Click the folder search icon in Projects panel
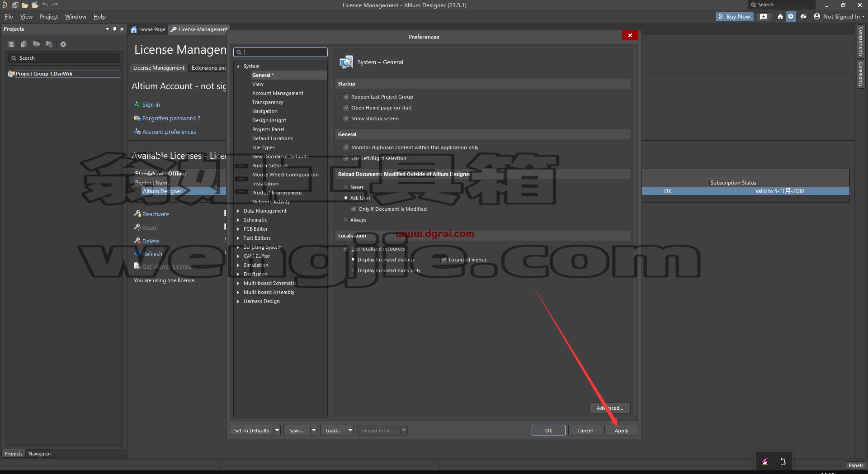 pyautogui.click(x=36, y=44)
